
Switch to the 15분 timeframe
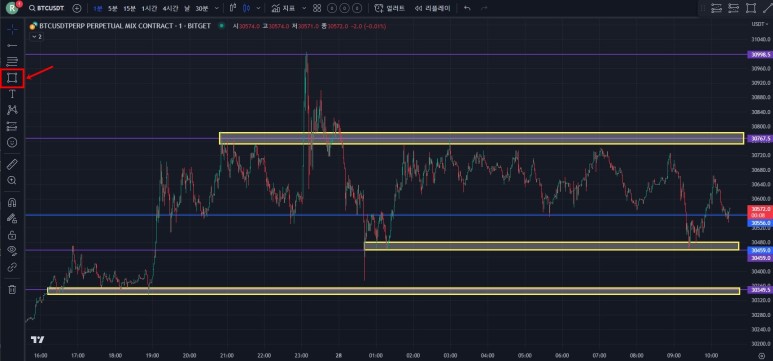point(129,8)
